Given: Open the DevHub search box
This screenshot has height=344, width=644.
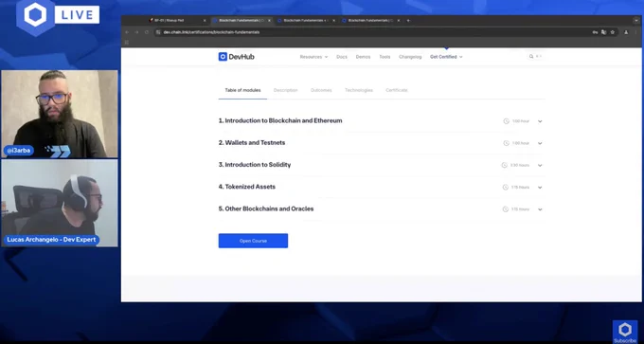Looking at the screenshot, I should 536,56.
